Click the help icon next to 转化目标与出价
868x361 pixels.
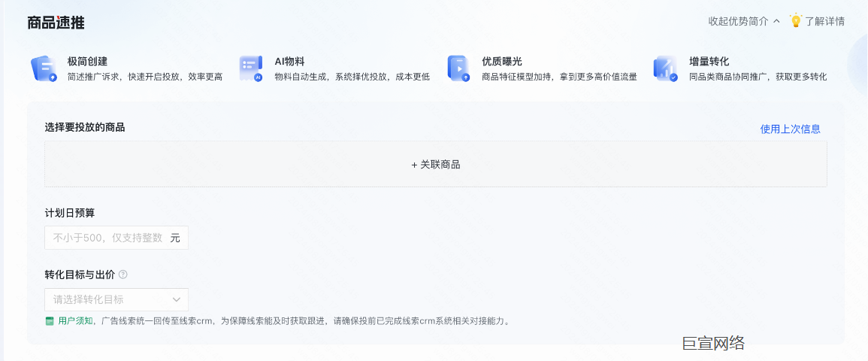click(123, 275)
